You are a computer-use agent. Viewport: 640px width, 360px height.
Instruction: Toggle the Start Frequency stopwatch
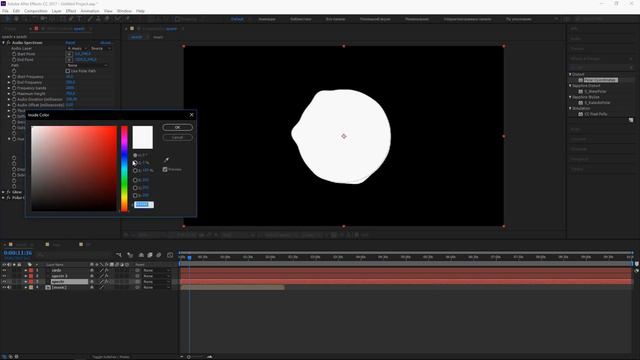(14, 77)
